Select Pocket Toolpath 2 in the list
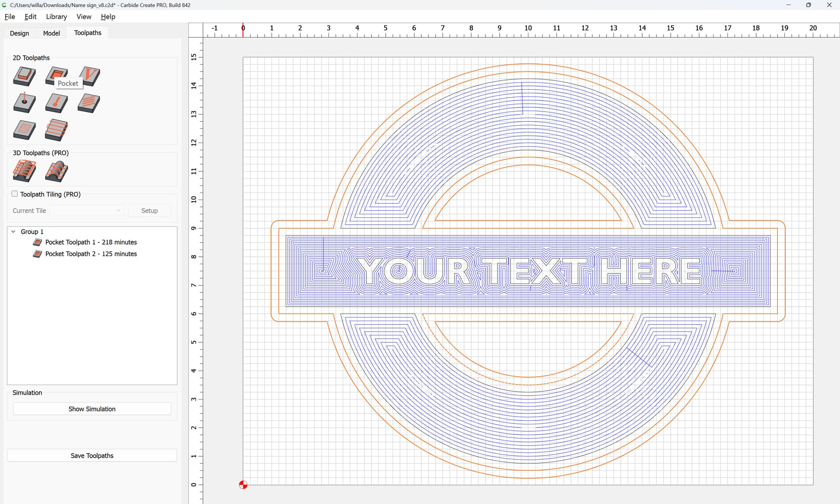The width and height of the screenshot is (840, 504). click(x=91, y=254)
